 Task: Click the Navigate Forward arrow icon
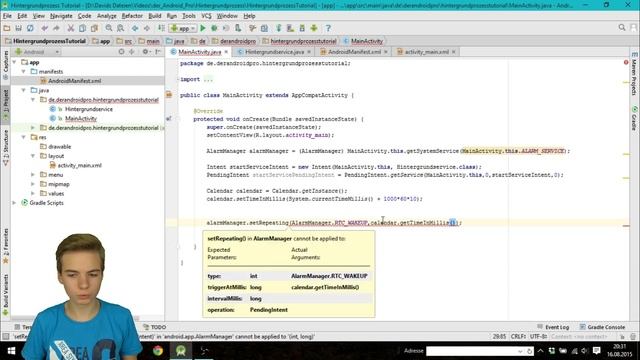coord(147,28)
